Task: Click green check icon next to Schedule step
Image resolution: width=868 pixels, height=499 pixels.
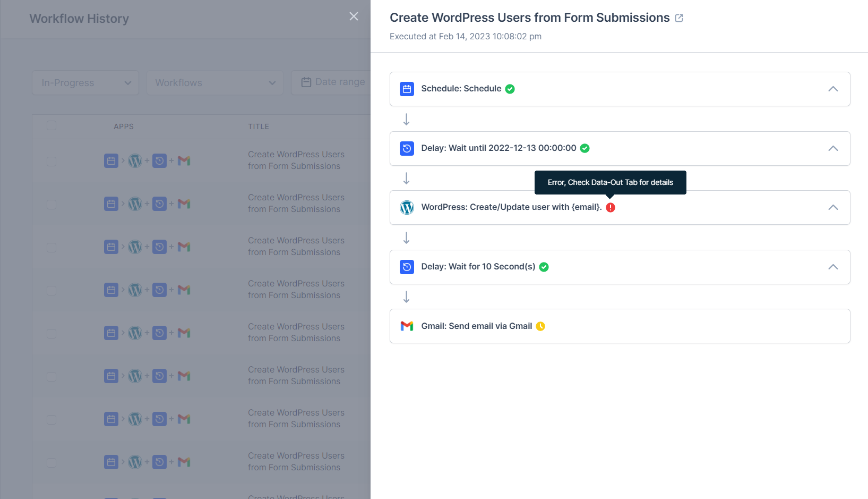Action: click(510, 89)
